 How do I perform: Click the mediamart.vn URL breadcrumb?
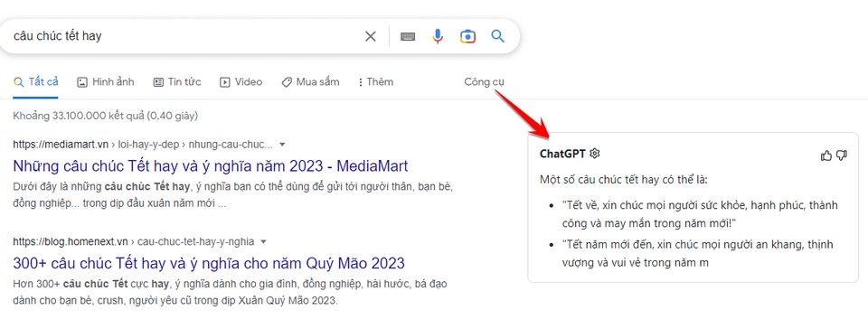click(143, 145)
